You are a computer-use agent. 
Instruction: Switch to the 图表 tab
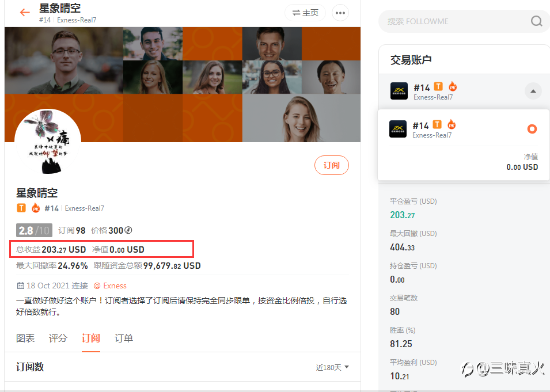pyautogui.click(x=25, y=338)
